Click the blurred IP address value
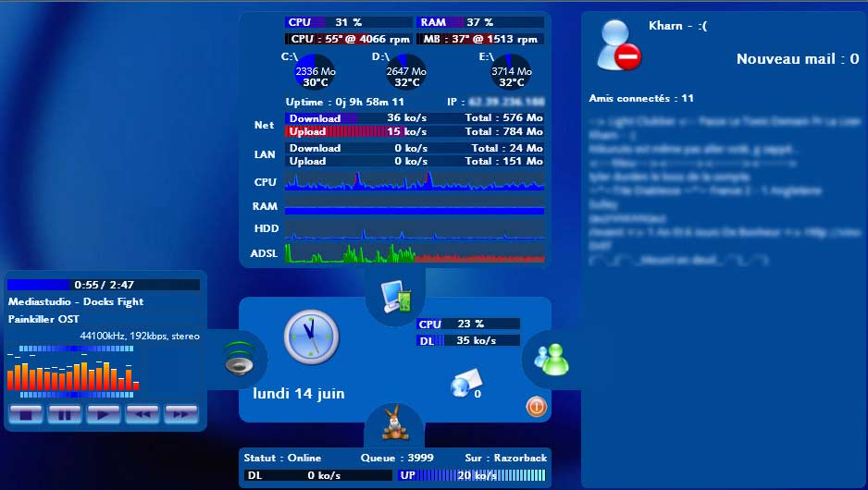The height and width of the screenshot is (490, 868). pos(506,102)
